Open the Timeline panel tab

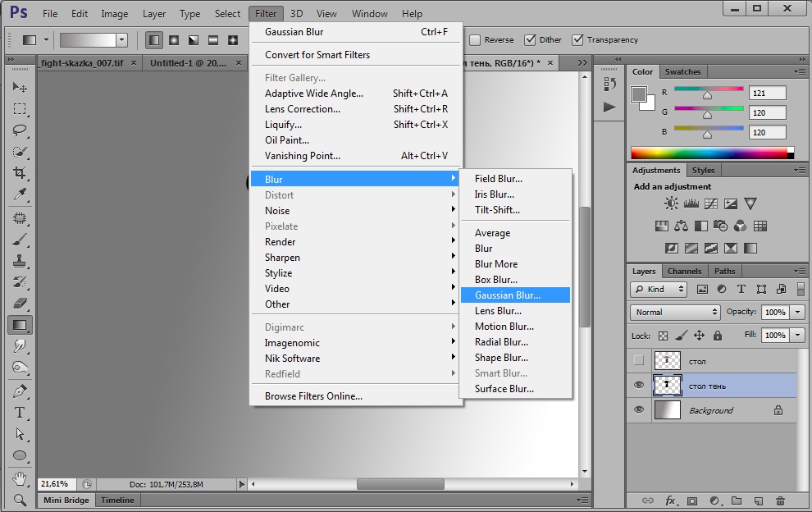tap(117, 500)
